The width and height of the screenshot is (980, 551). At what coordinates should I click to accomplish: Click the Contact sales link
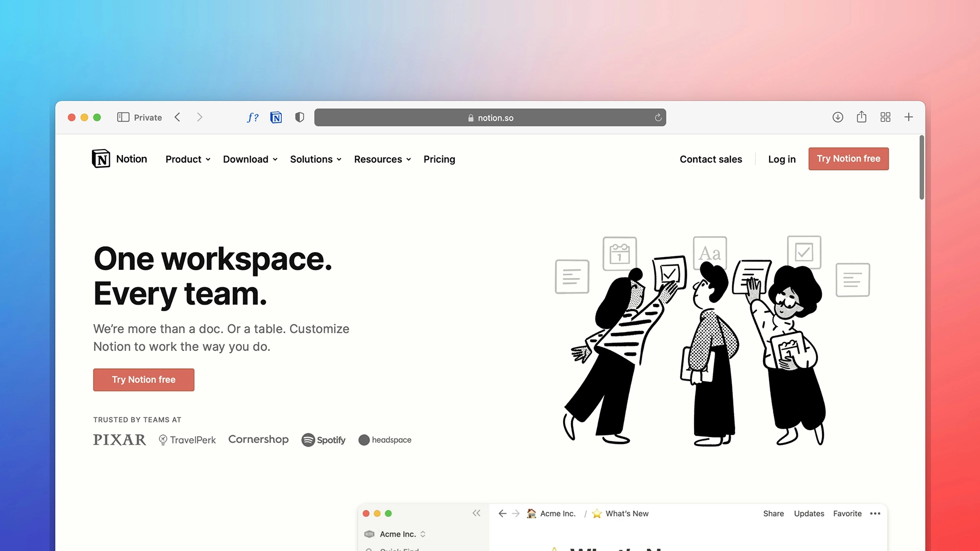(710, 159)
